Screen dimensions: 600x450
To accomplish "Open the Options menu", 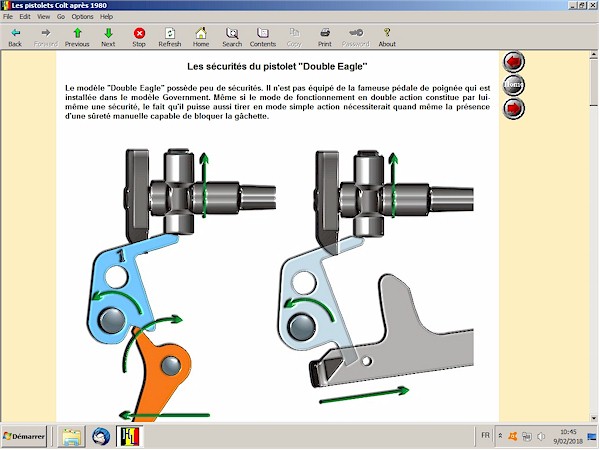I will coord(82,17).
